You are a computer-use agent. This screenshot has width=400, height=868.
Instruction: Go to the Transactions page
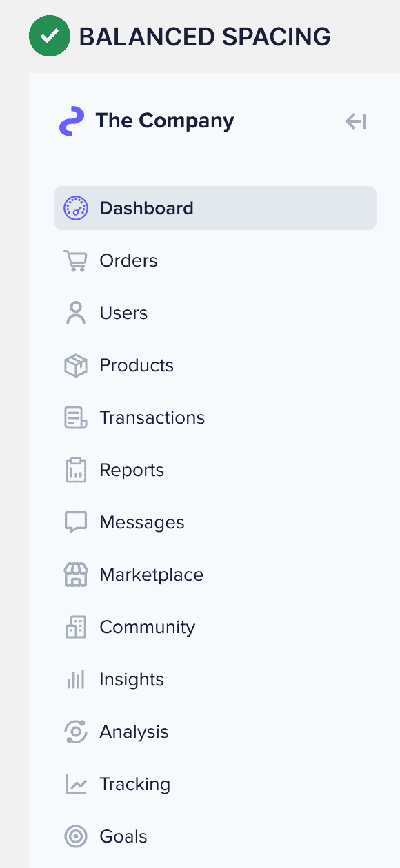[x=215, y=417]
